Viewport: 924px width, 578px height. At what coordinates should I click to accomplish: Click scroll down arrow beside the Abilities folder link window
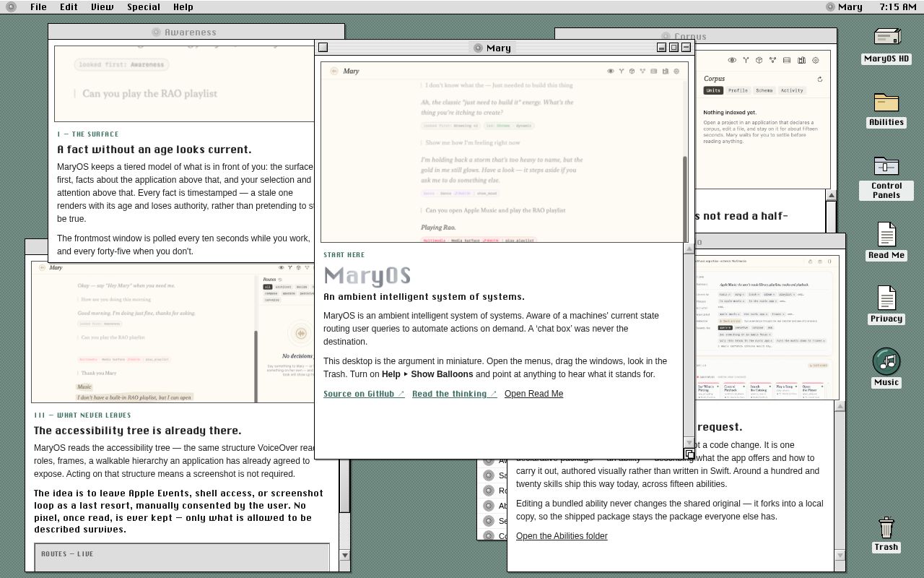(840, 555)
